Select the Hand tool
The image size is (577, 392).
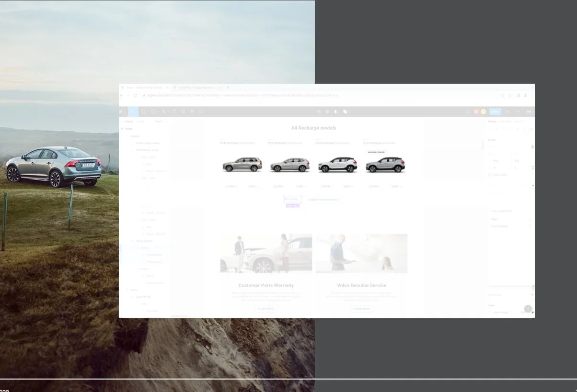pos(192,112)
